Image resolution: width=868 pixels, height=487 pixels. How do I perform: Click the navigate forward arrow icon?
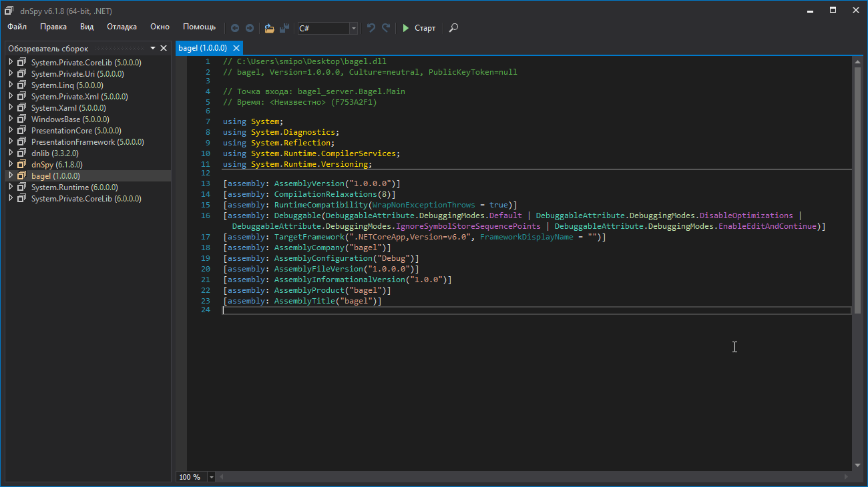(x=248, y=28)
